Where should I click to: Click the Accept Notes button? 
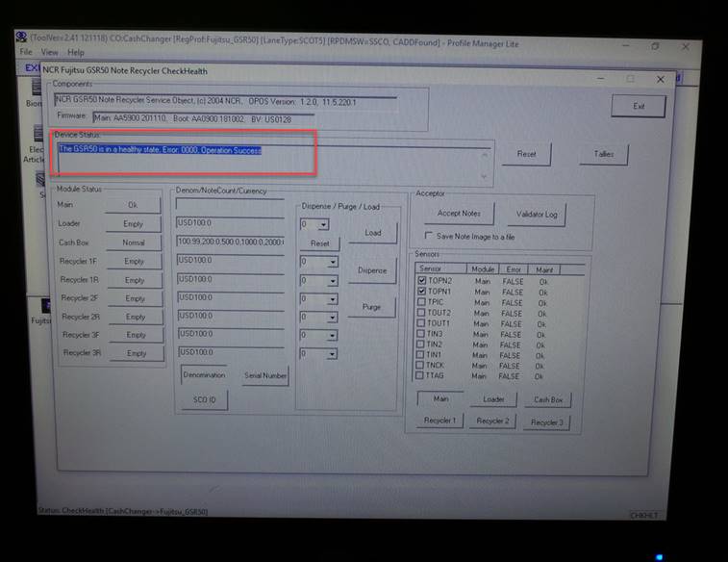[x=459, y=214]
